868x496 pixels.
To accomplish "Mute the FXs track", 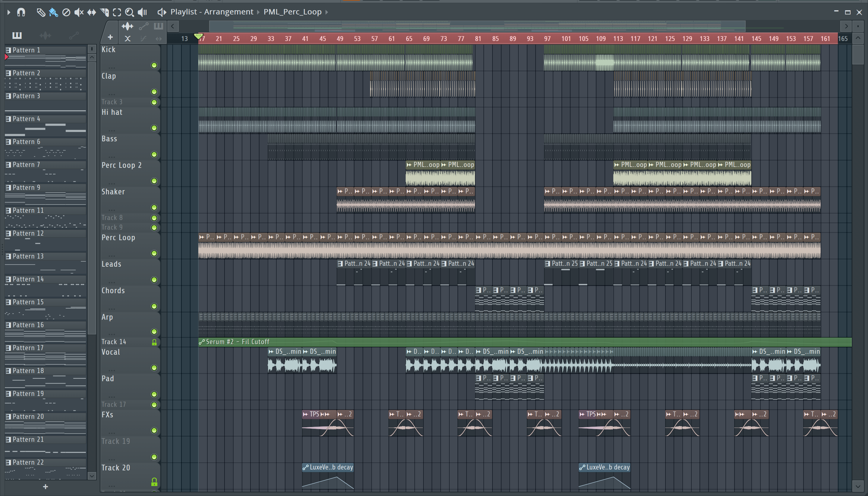I will click(154, 430).
